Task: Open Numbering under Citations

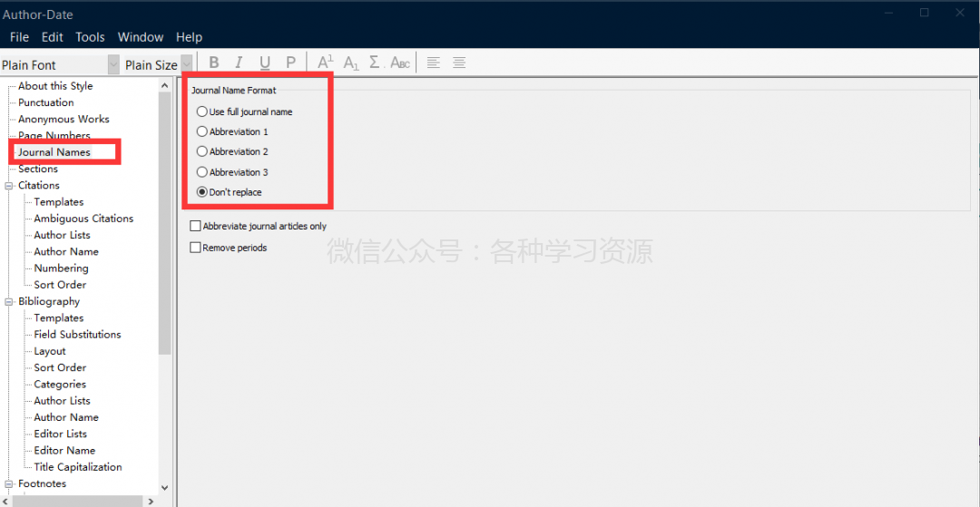Action: point(62,268)
